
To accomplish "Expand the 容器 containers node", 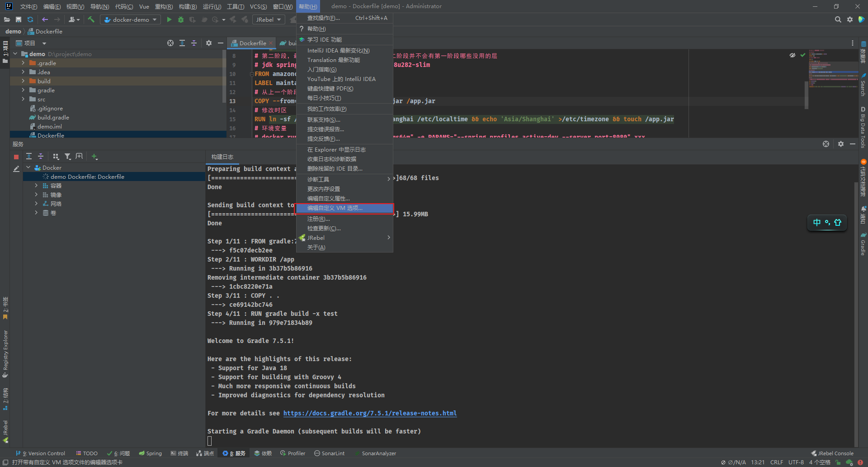I will click(x=36, y=186).
